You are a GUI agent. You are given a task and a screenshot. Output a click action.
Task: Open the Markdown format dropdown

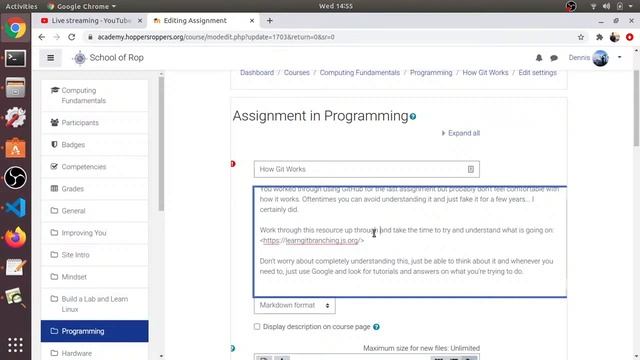295,305
